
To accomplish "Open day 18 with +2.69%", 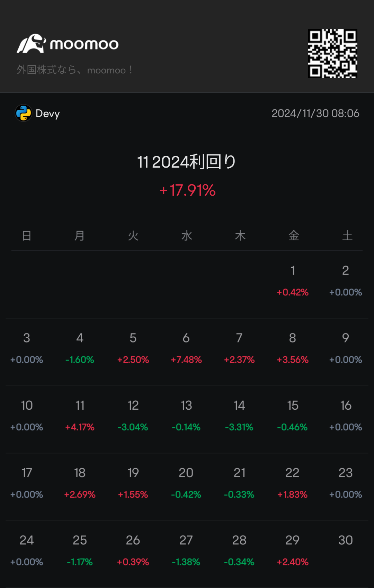I will 80,483.
